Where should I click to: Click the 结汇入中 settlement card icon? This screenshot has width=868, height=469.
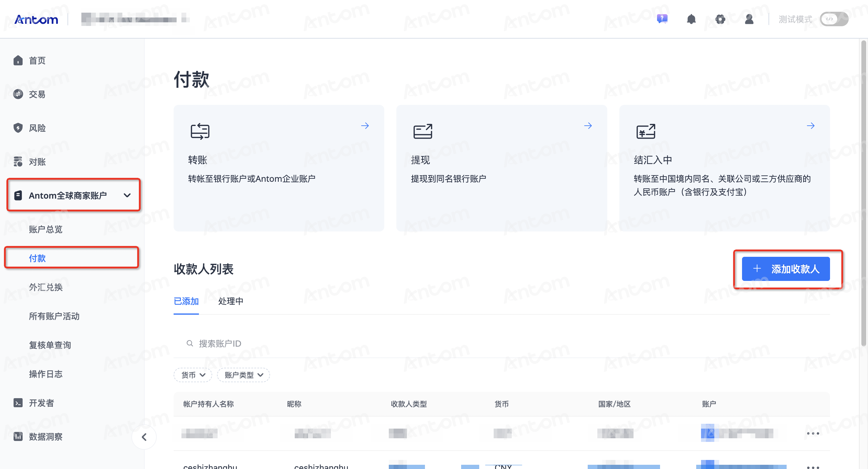pos(646,131)
